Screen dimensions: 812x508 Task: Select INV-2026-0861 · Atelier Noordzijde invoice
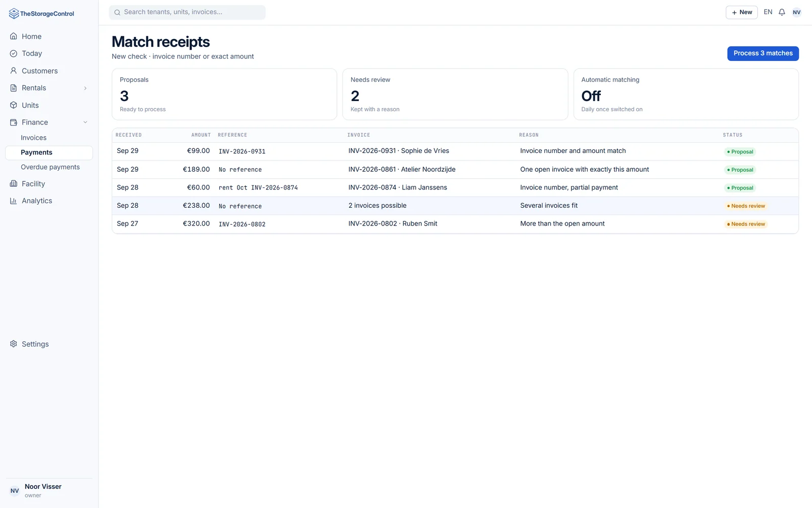pos(402,169)
